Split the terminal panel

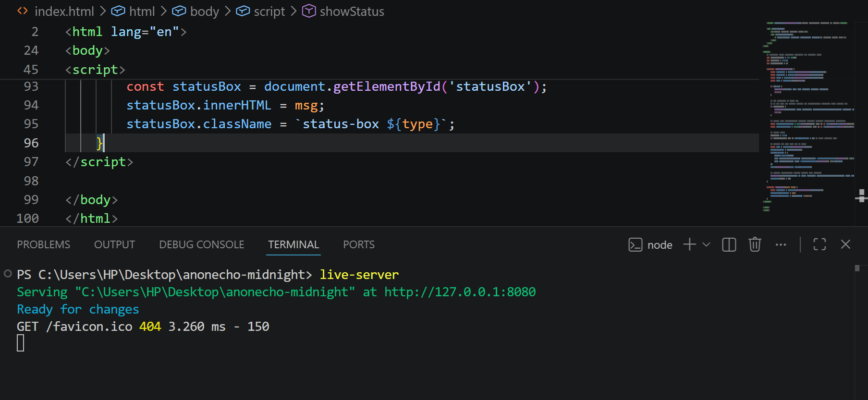729,244
